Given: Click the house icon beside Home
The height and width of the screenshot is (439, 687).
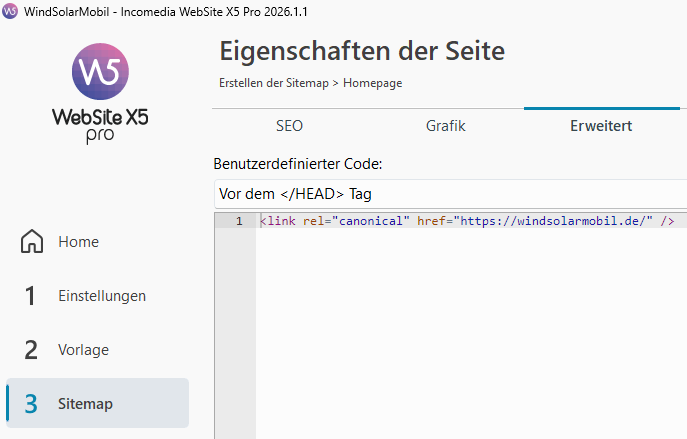Looking at the screenshot, I should (32, 242).
